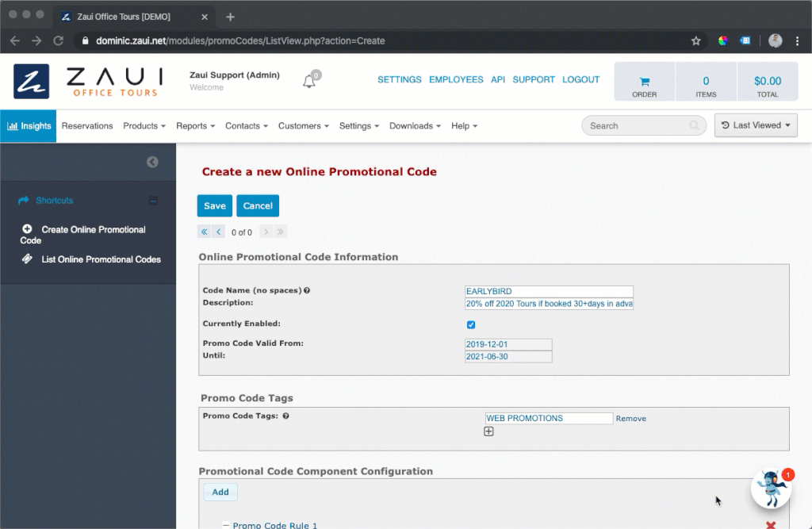
Task: Save the new promotional code
Action: tap(214, 205)
